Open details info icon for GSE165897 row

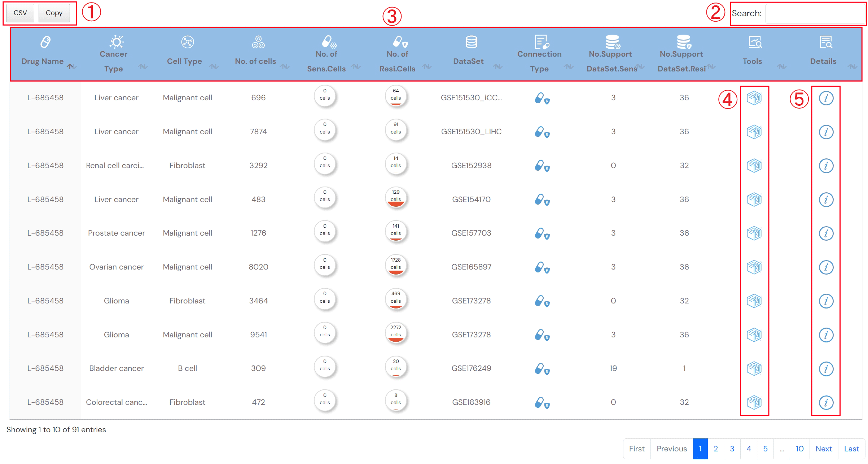coord(826,267)
